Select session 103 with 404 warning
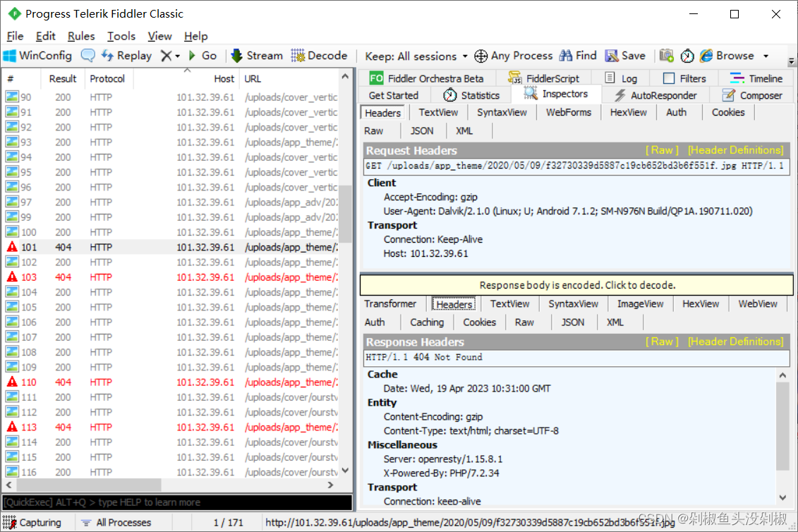The image size is (798, 532). (171, 277)
